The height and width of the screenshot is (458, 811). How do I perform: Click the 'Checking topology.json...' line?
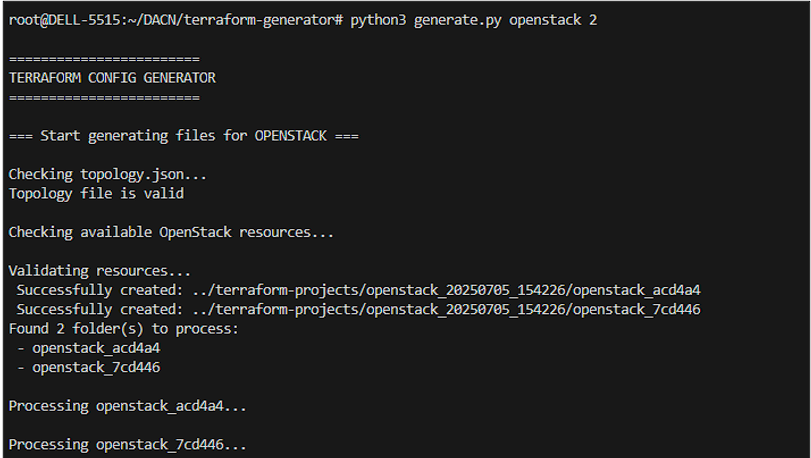(108, 175)
